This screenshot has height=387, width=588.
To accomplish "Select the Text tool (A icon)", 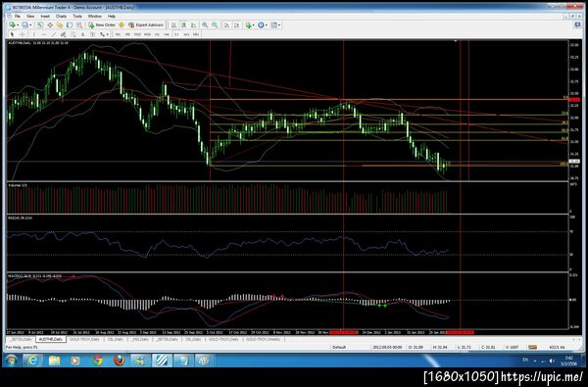I will 82,34.
